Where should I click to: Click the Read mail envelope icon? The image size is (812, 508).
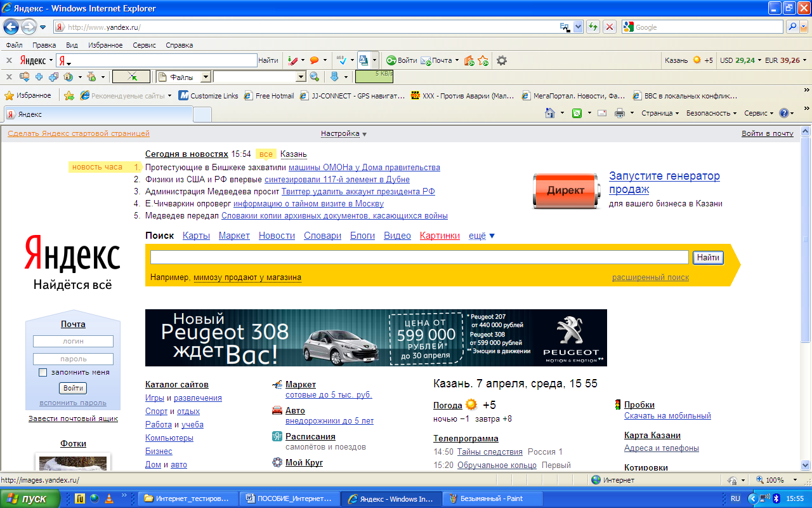[602, 113]
